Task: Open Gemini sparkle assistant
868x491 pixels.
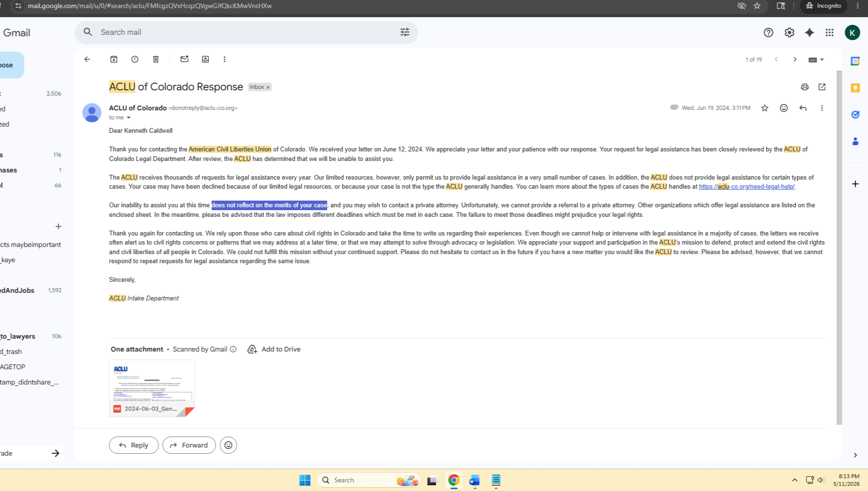Action: pyautogui.click(x=809, y=32)
